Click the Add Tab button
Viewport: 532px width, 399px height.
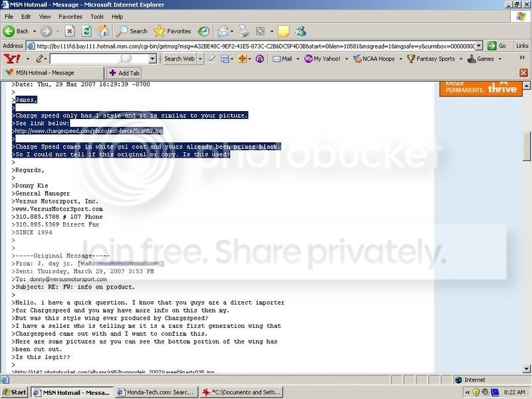click(x=124, y=72)
